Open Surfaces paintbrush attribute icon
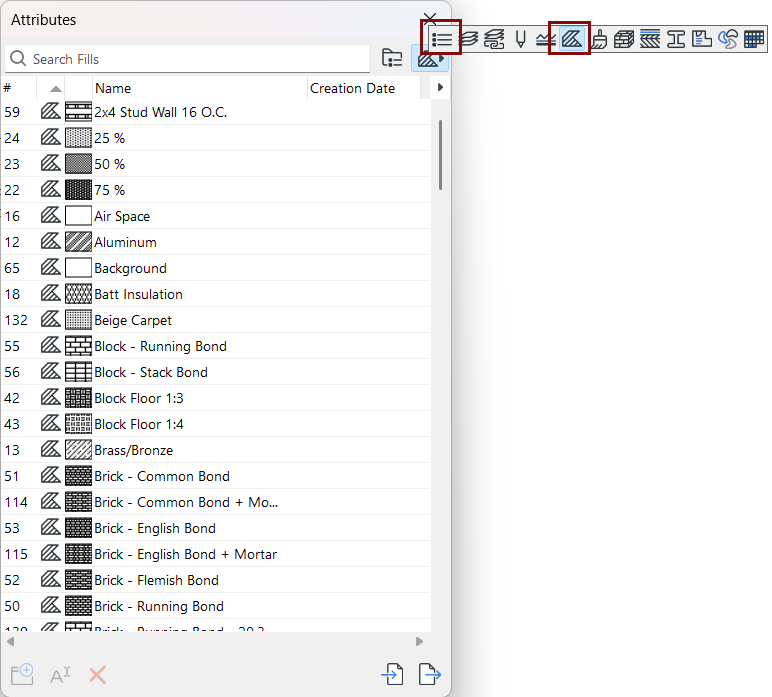Image resolution: width=772 pixels, height=697 pixels. tap(599, 39)
